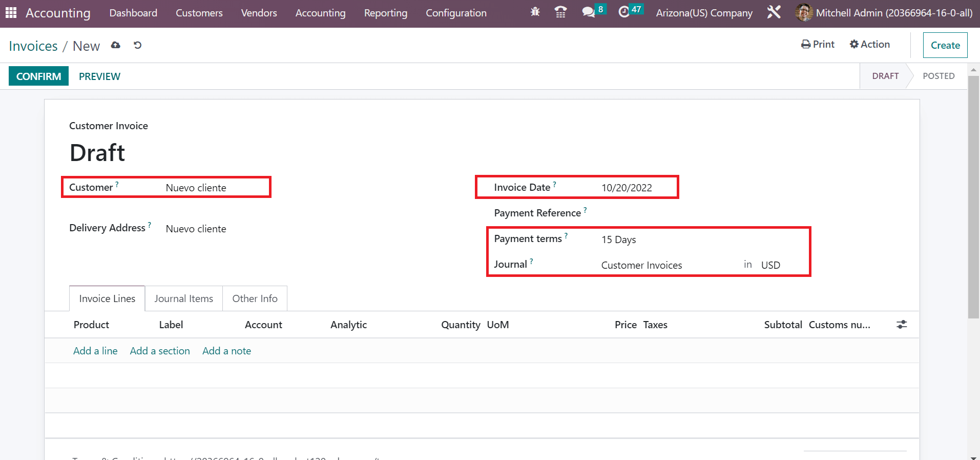Screen dimensions: 980x460
Task: Click the Price column header
Action: 625,325
